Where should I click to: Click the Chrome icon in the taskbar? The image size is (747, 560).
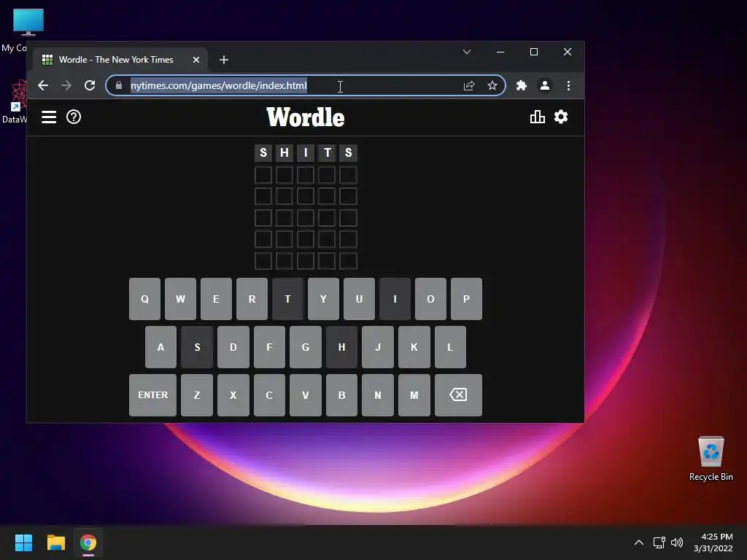(x=88, y=542)
